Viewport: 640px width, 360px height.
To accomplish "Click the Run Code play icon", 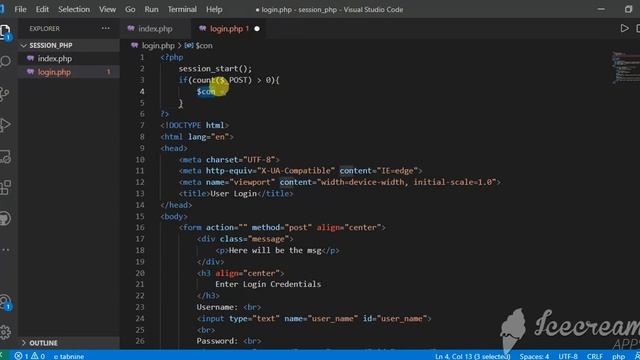I will click(x=624, y=28).
